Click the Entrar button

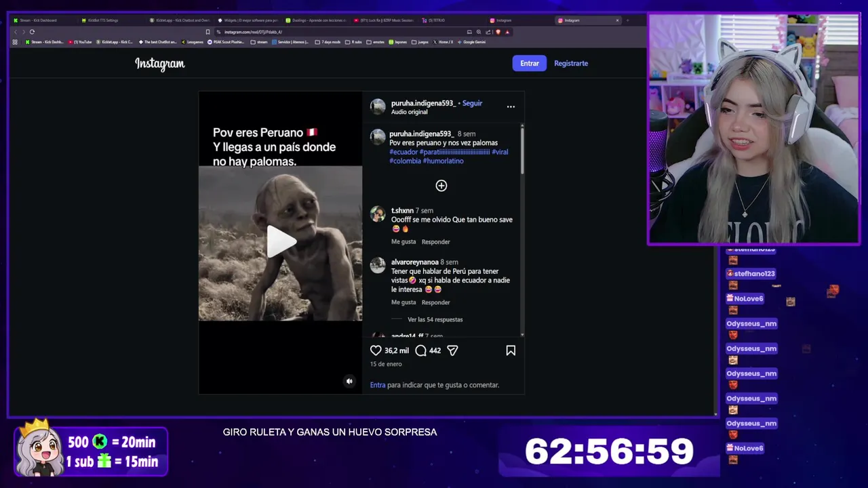click(530, 63)
